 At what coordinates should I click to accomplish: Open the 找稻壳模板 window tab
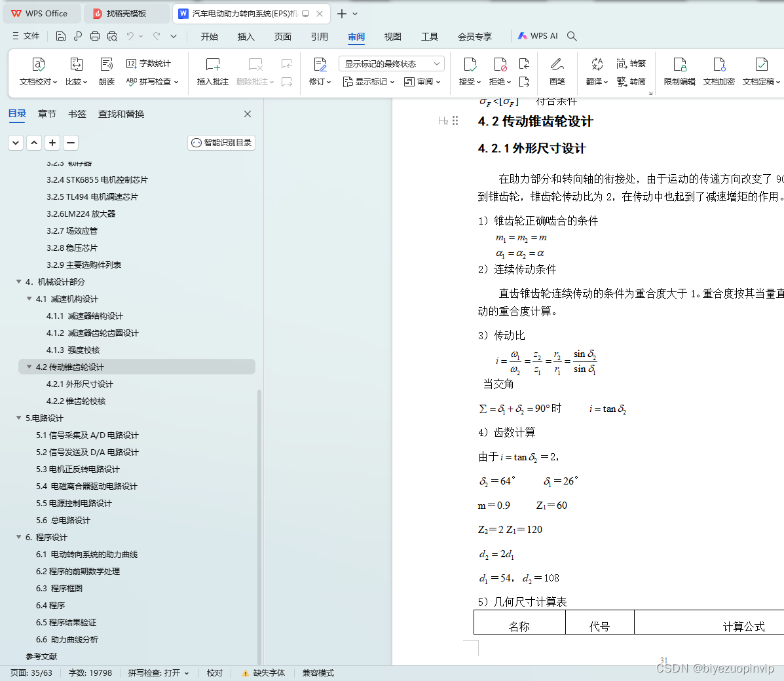coord(126,14)
